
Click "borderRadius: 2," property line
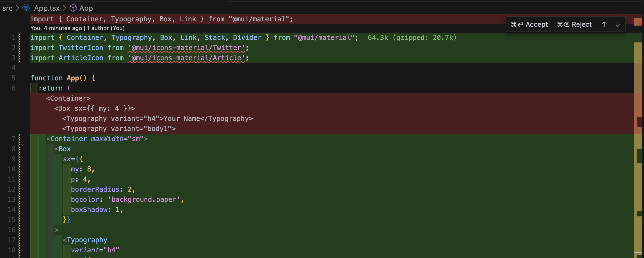pos(103,189)
